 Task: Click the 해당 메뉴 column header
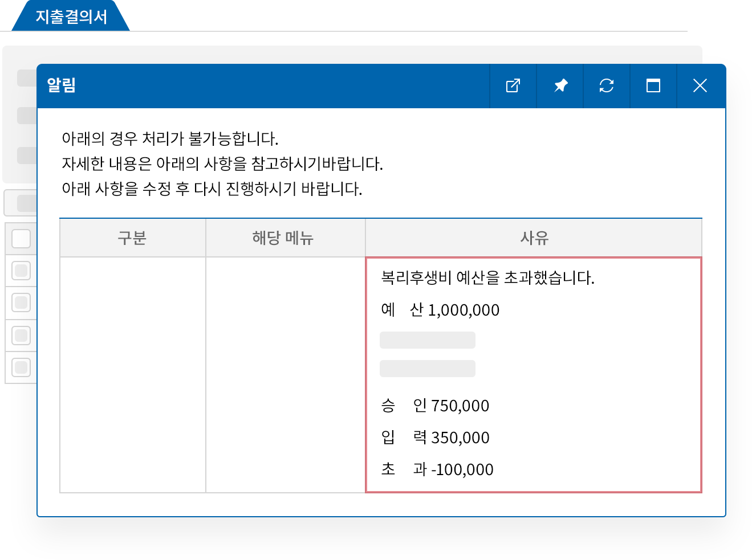[x=285, y=238]
